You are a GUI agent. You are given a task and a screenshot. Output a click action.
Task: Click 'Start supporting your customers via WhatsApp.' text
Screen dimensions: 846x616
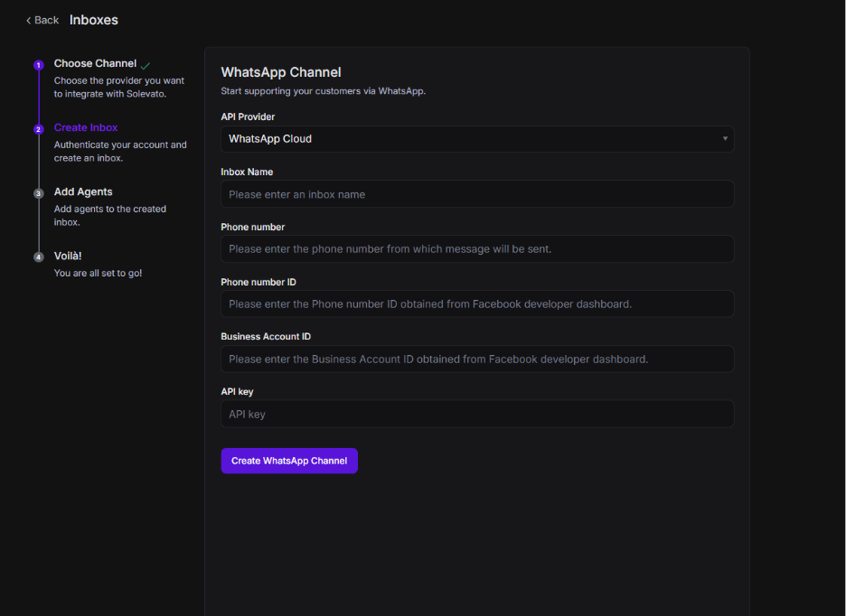pyautogui.click(x=324, y=91)
